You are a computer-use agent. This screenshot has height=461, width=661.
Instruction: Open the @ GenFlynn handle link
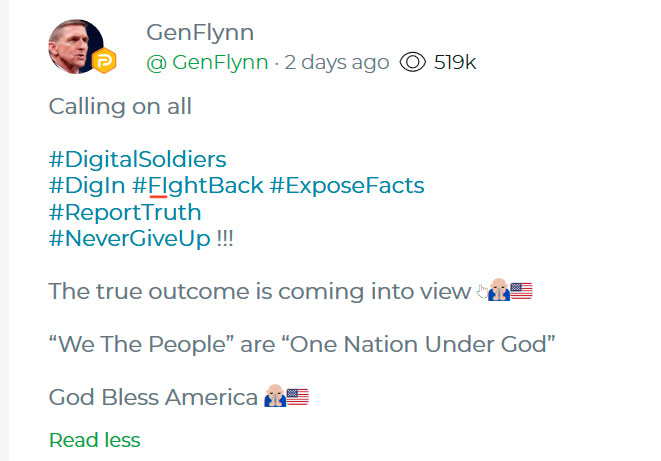pos(208,62)
